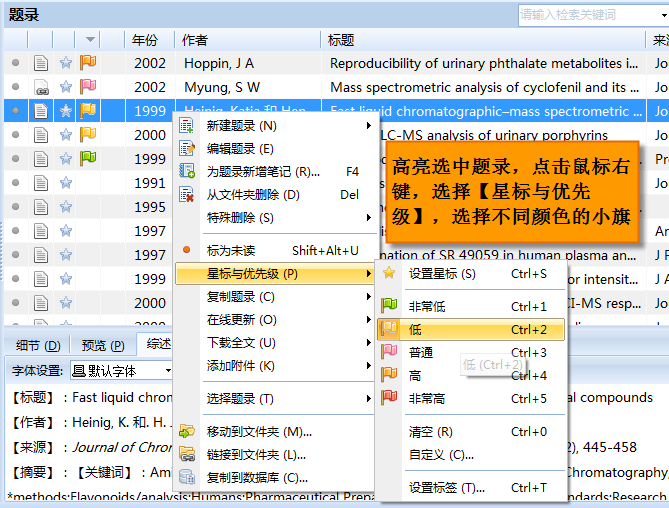Viewport: 669px width, 508px height.
Task: Toggle the star on the Myung, S W row
Action: click(66, 87)
